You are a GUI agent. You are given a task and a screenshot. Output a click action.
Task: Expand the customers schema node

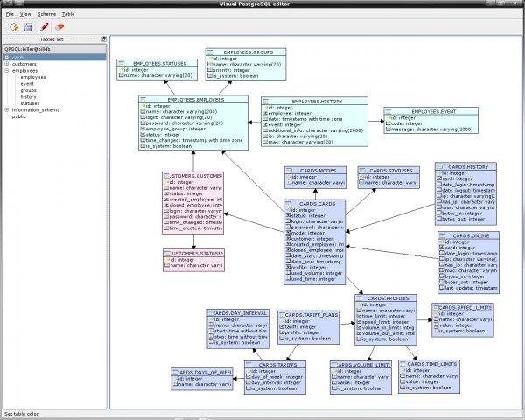point(7,64)
